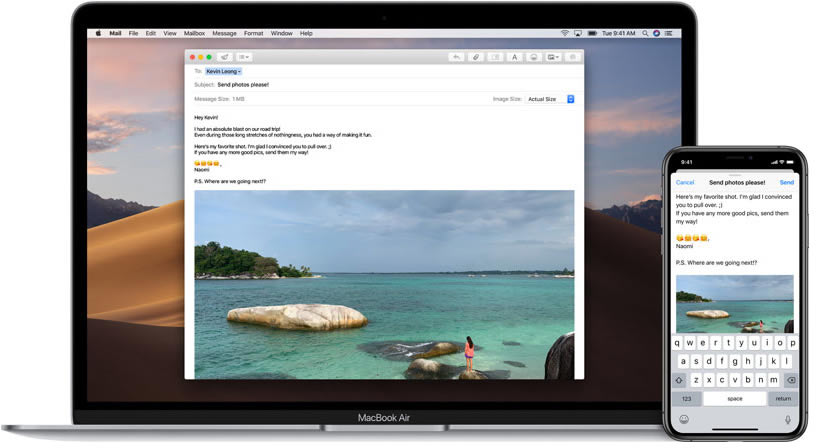Click the Subject field 'Send photos please!'
Screen dimensions: 816x448
[243, 85]
